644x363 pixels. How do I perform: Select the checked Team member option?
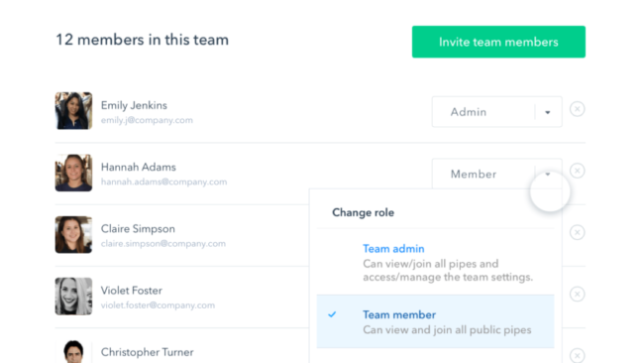coord(435,321)
